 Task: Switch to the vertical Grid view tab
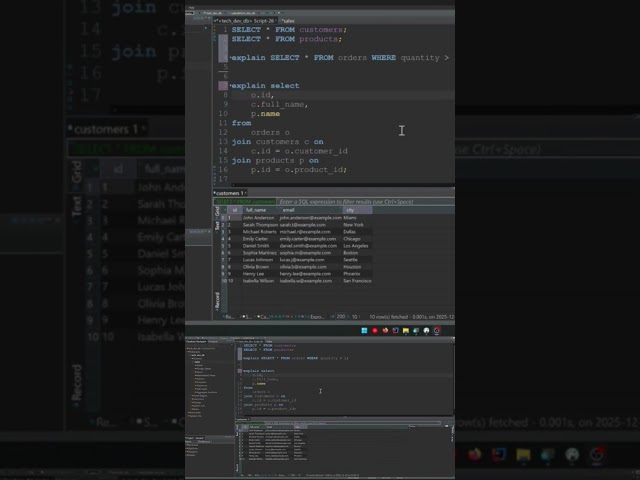tap(217, 211)
